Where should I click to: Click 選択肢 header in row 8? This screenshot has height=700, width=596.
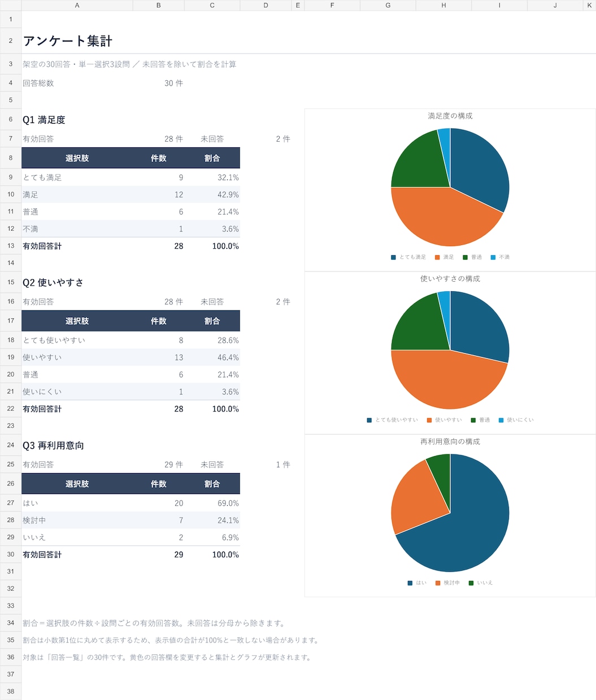[x=77, y=158]
